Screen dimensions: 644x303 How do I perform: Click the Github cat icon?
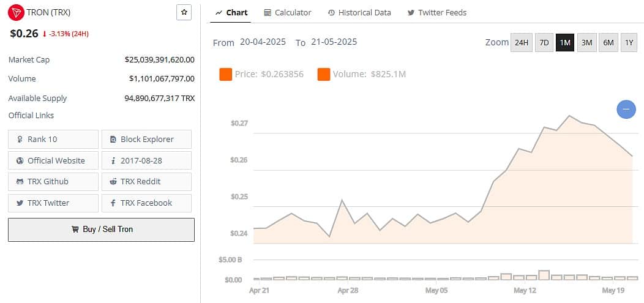(20, 182)
